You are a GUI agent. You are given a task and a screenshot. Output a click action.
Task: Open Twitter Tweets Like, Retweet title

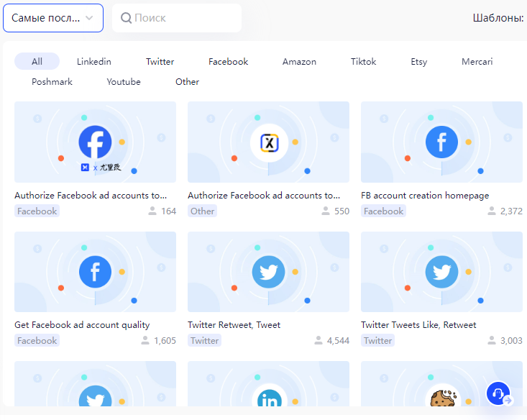tap(418, 325)
